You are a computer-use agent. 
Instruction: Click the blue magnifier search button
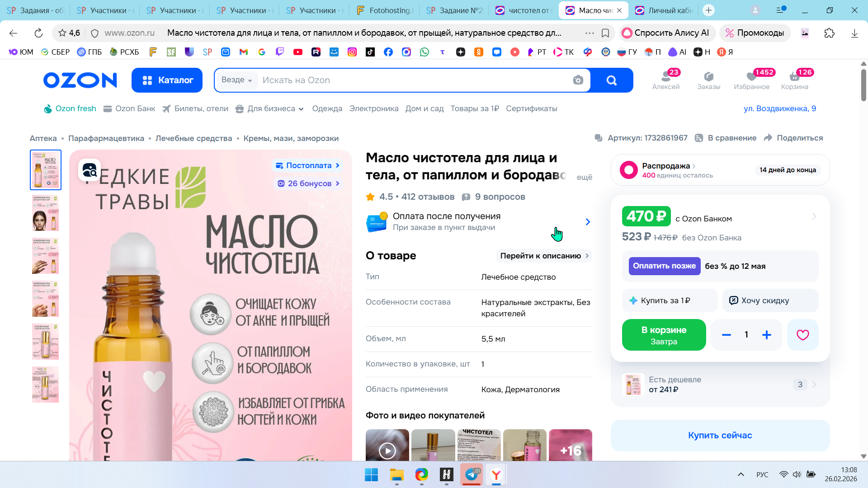611,80
